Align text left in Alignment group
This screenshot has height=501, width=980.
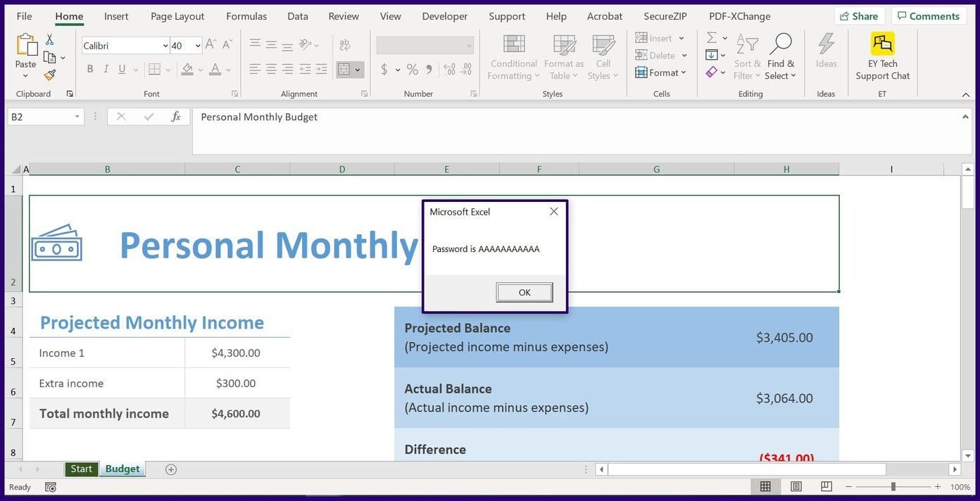pos(255,69)
